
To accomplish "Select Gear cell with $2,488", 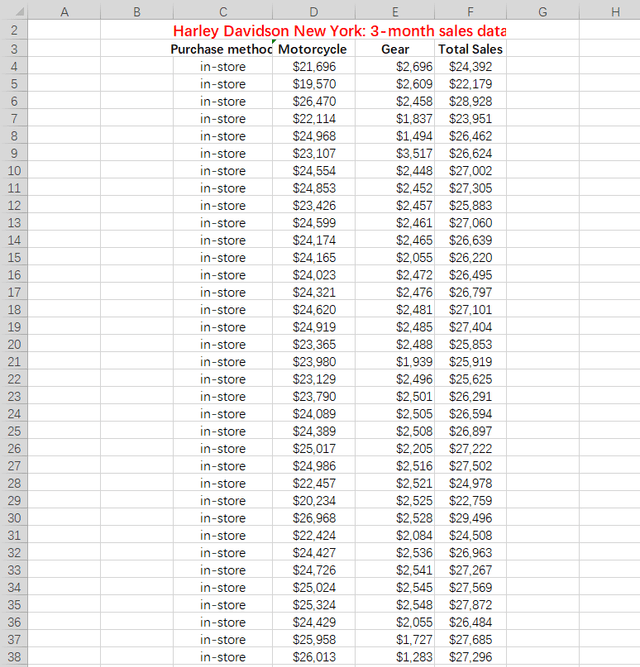I will pos(395,344).
